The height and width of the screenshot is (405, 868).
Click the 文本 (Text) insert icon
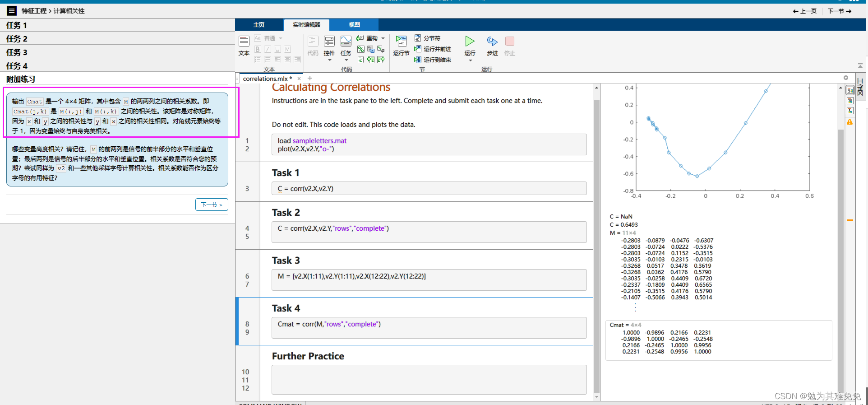pos(244,41)
